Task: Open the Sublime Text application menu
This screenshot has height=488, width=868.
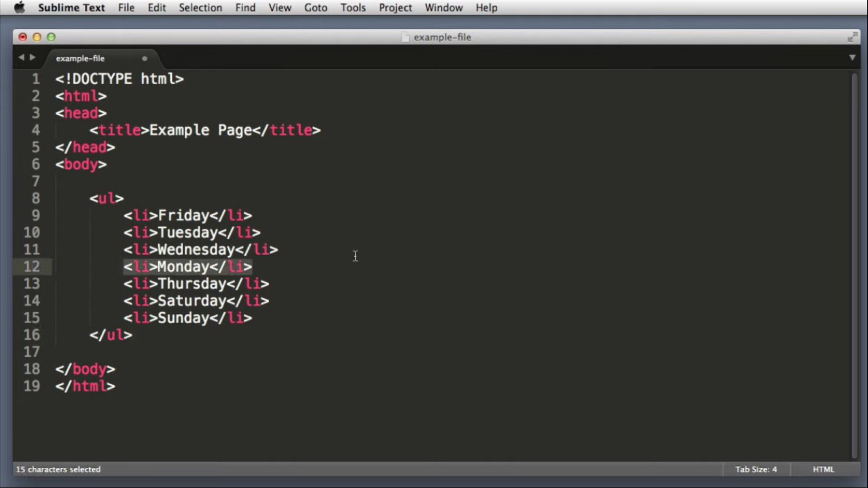Action: [71, 7]
